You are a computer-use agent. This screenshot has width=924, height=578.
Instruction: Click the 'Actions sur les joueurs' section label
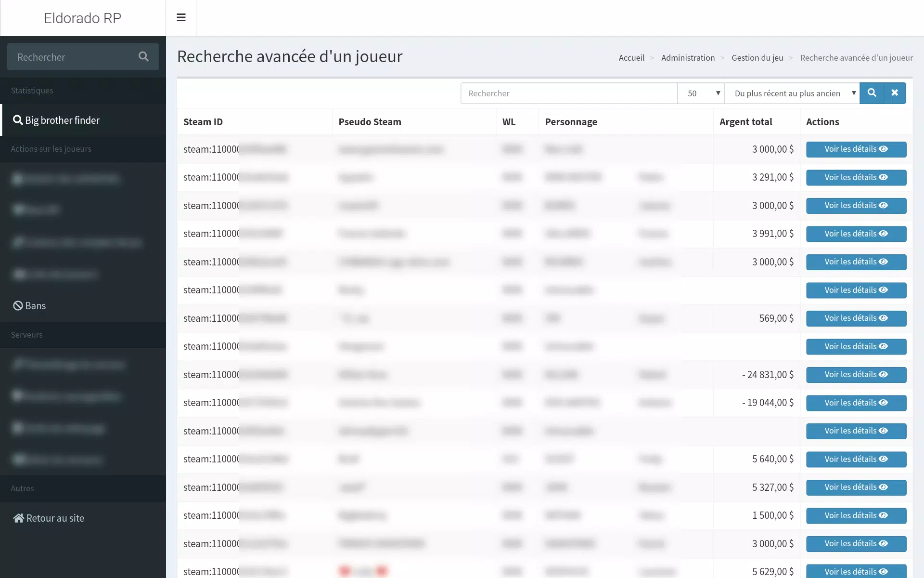pyautogui.click(x=51, y=149)
